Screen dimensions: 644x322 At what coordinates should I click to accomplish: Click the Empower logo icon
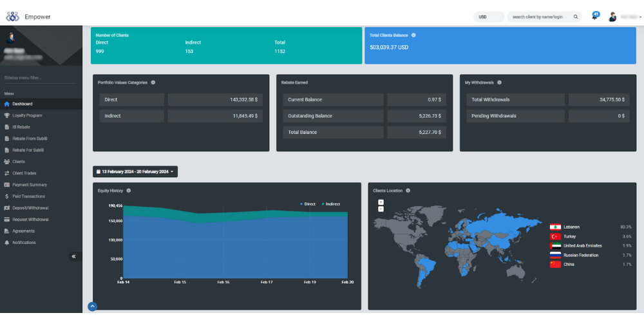pyautogui.click(x=13, y=17)
